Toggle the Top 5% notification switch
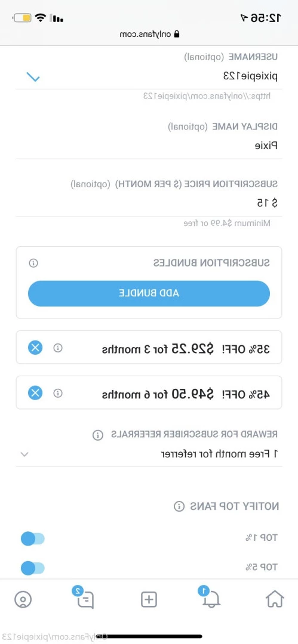298x644 pixels. (32, 568)
